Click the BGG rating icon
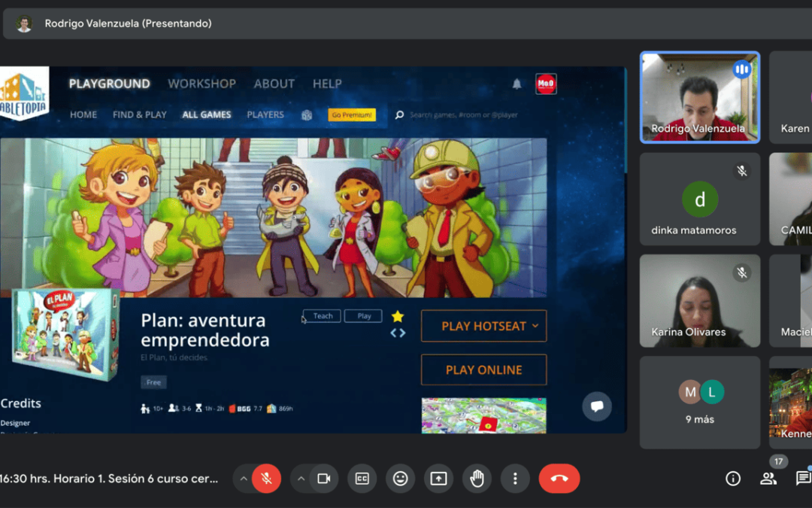Screen dimensions: 812x508 click(232, 409)
